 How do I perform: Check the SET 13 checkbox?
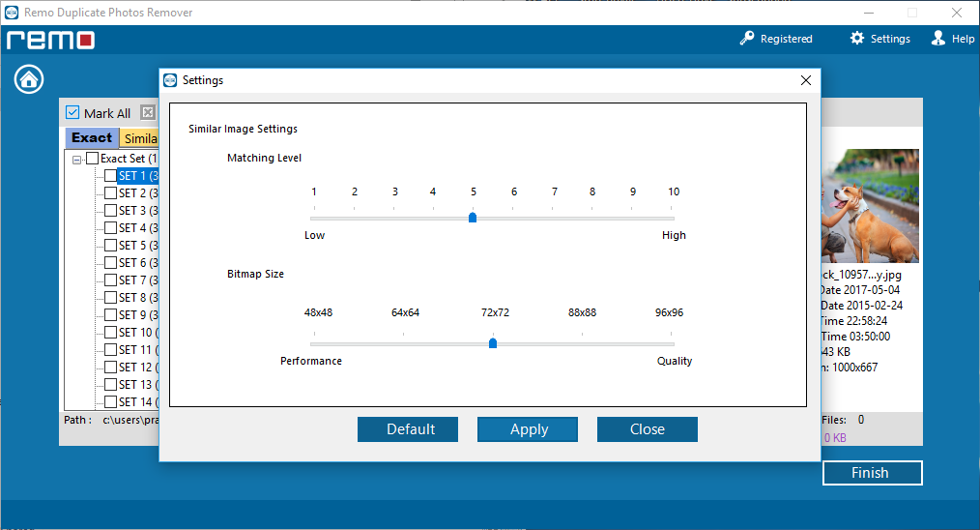pyautogui.click(x=110, y=384)
